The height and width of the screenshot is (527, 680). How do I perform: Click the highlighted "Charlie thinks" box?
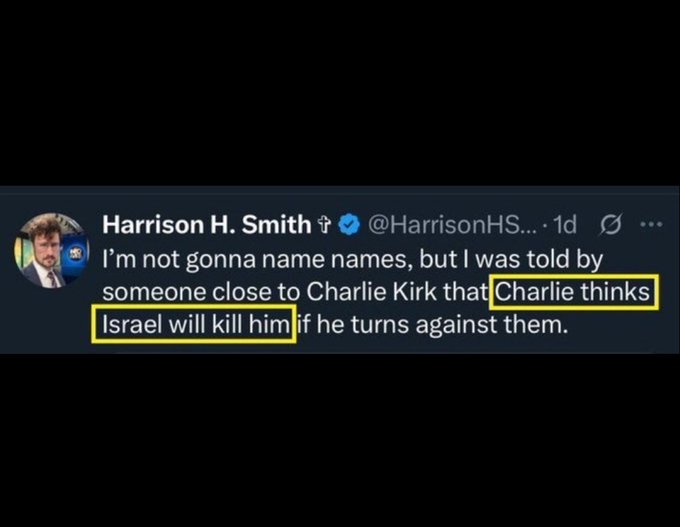574,292
